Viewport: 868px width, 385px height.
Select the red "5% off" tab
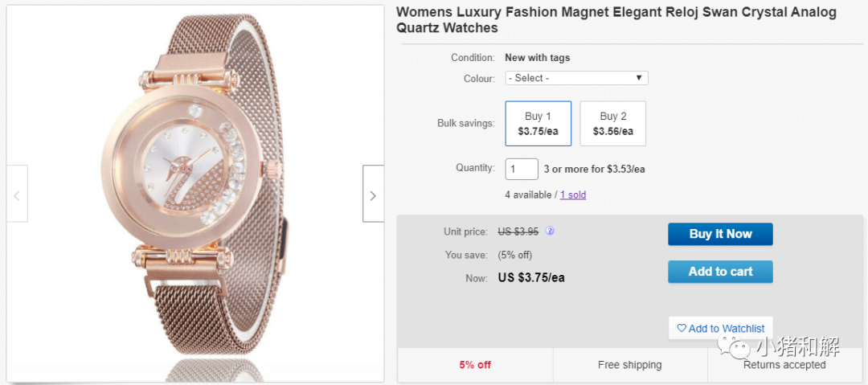click(475, 365)
